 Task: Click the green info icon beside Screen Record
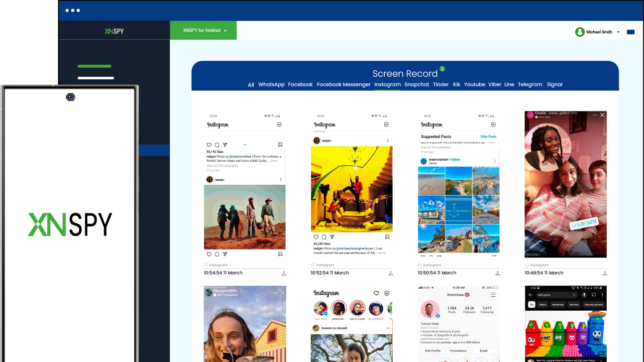click(442, 69)
